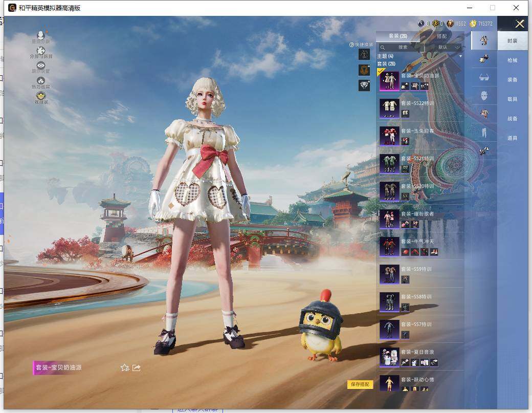Click the component icon under 套装-SS22特训

pos(406,114)
